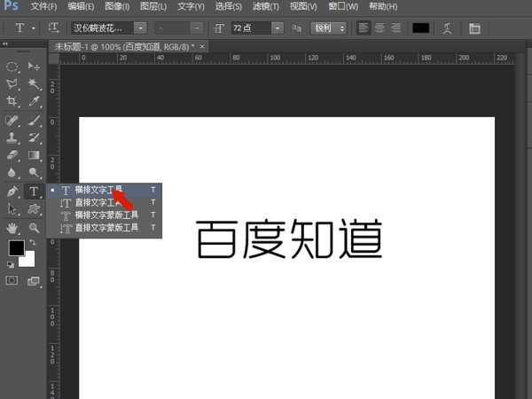Open the 图像(I) menu
The height and width of the screenshot is (399, 532).
tap(117, 6)
